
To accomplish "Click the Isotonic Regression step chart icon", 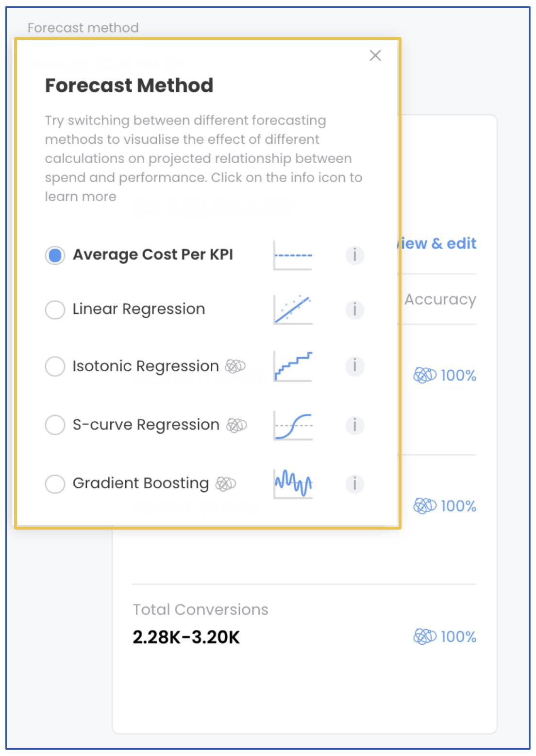I will pos(293,366).
